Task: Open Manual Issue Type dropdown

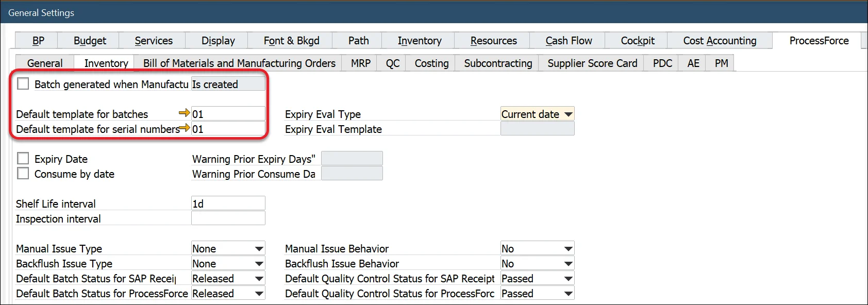Action: [x=228, y=248]
